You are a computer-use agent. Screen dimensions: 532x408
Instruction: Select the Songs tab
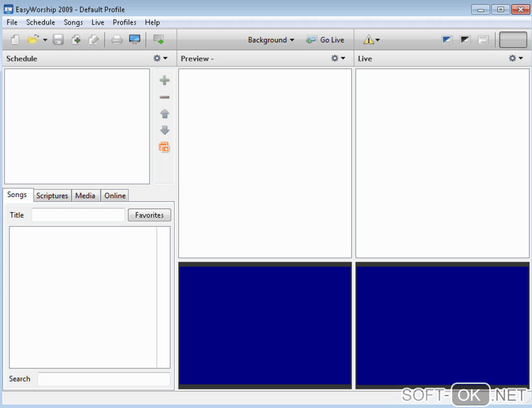[x=17, y=195]
